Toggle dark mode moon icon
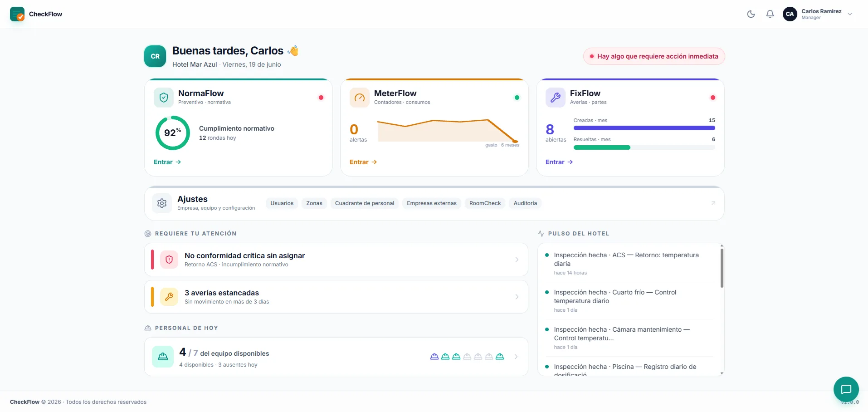The width and height of the screenshot is (868, 412). (x=751, y=14)
